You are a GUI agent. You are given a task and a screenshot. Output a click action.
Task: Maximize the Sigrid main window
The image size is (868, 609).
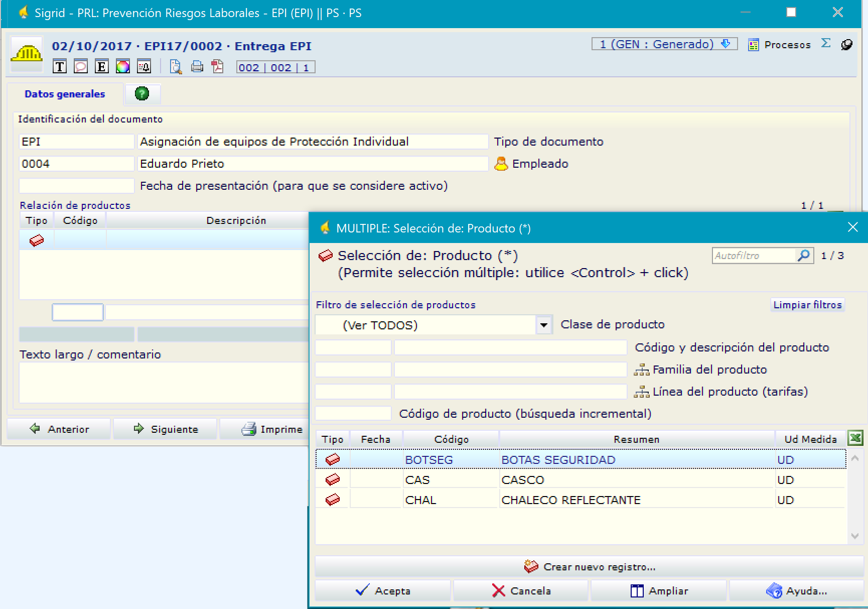pyautogui.click(x=791, y=13)
